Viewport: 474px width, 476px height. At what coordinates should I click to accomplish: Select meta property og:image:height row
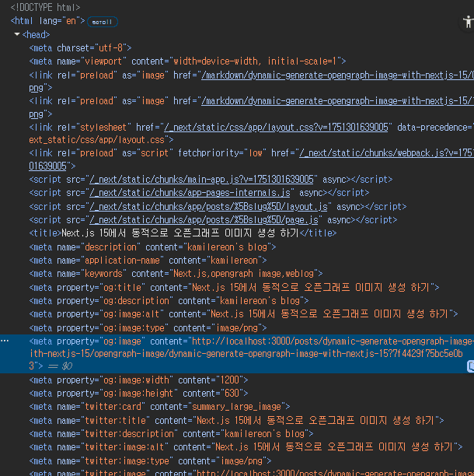(138, 394)
